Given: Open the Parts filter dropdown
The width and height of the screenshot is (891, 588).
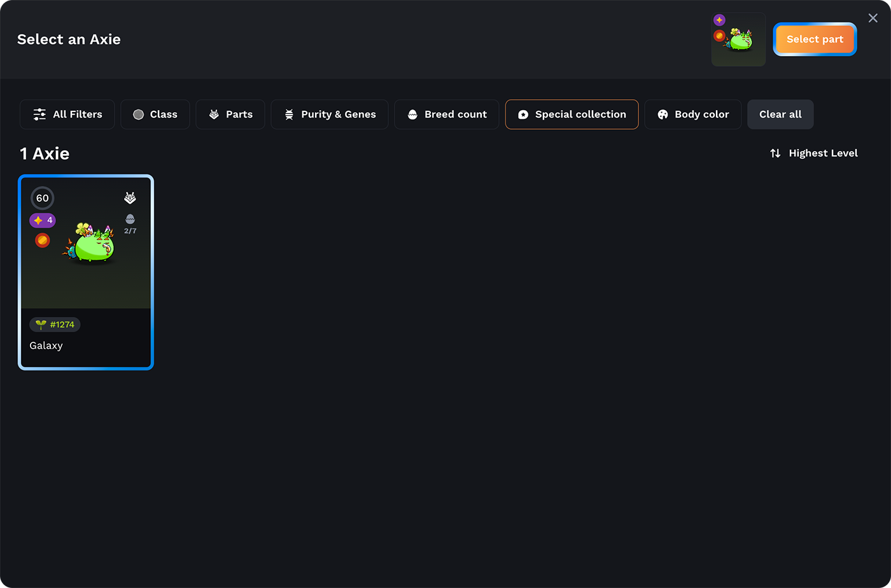Looking at the screenshot, I should [230, 115].
